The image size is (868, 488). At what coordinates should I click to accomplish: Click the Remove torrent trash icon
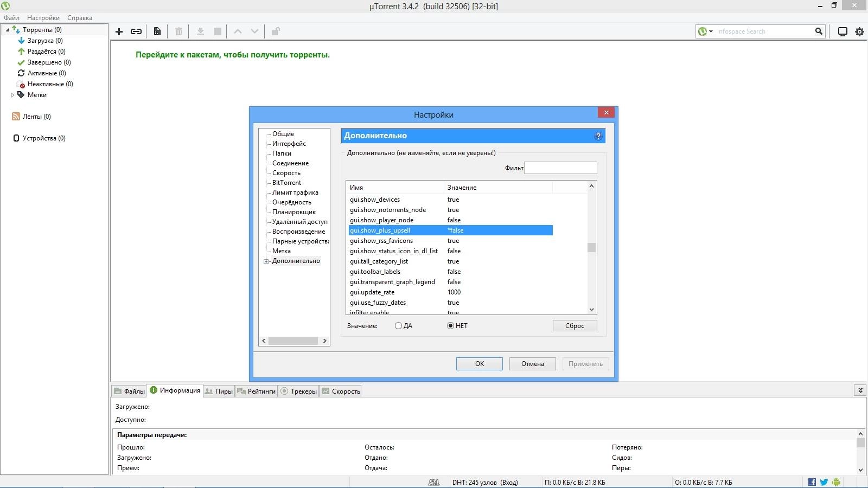(178, 31)
